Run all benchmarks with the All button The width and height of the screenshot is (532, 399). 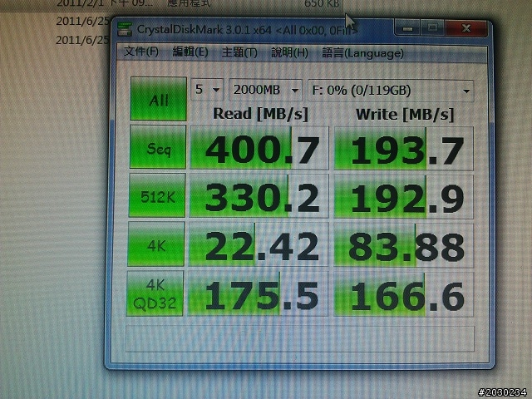pyautogui.click(x=159, y=98)
